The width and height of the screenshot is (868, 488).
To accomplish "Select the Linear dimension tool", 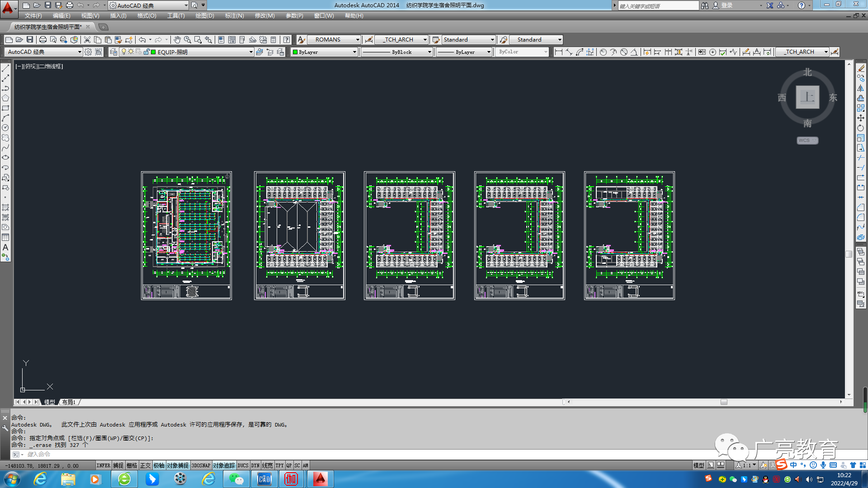I will coord(559,52).
